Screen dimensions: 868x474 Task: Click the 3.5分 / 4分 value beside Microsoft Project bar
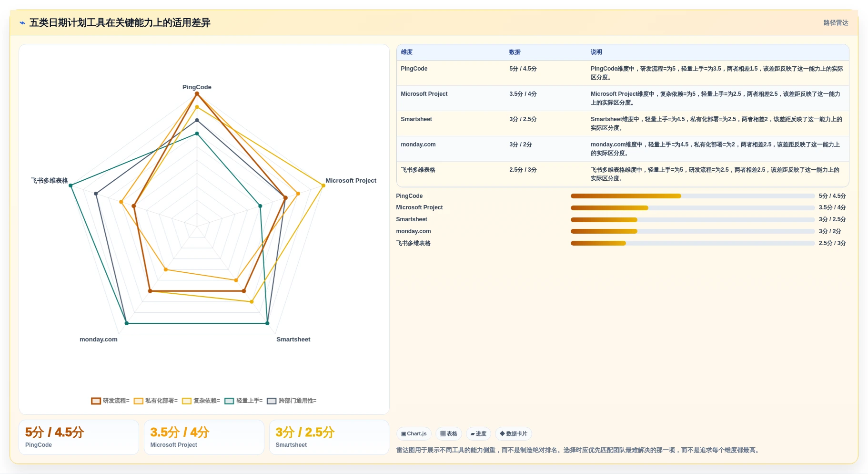pos(832,208)
